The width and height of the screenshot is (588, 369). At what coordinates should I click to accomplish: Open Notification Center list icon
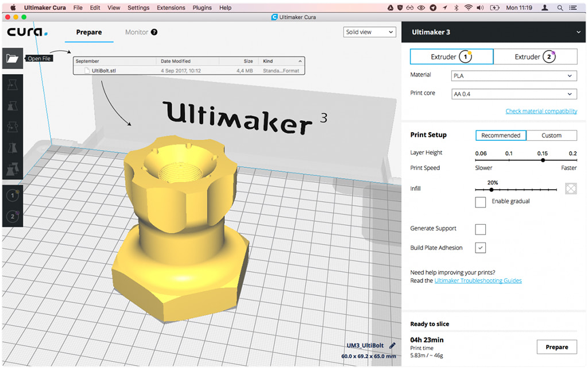(573, 7)
